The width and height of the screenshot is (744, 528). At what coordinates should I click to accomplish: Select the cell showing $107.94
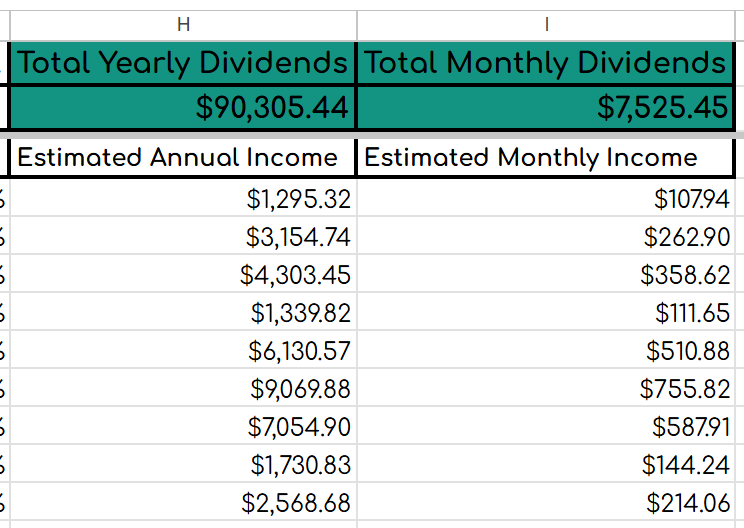pos(546,198)
